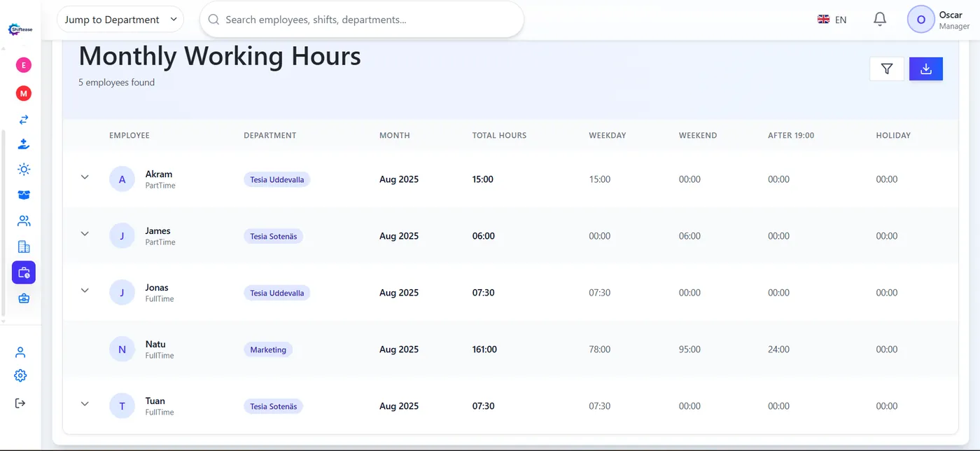Click Oscar's avatar circle
The image size is (980, 451).
point(921,20)
